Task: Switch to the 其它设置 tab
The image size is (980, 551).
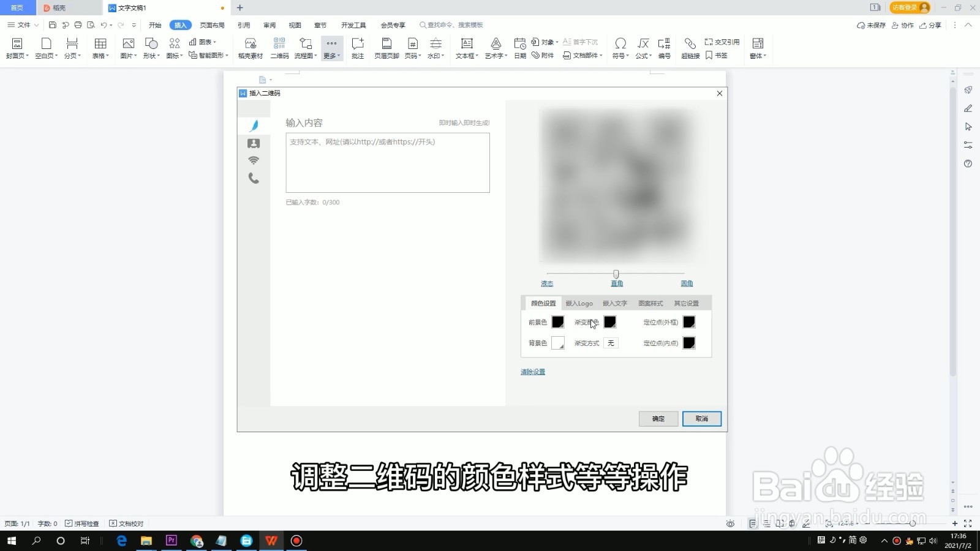Action: click(x=686, y=303)
